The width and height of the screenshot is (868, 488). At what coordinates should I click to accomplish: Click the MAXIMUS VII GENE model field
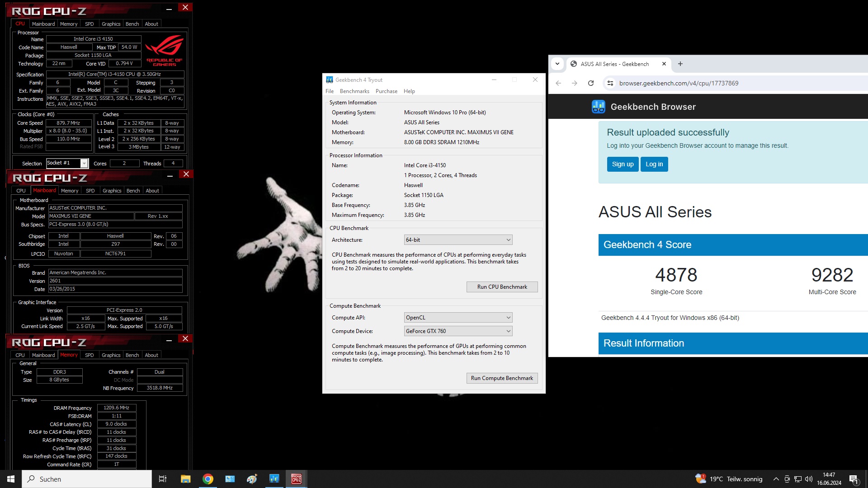tap(91, 216)
